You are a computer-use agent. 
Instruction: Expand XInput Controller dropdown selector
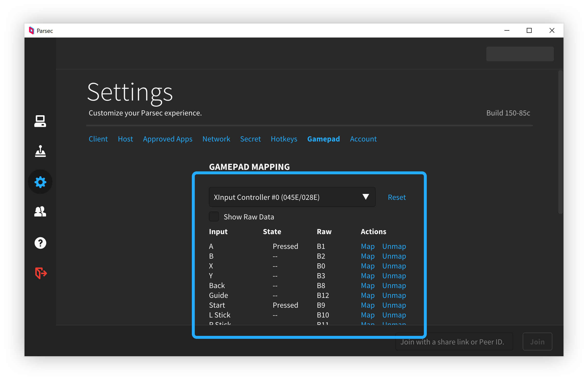[x=365, y=197]
